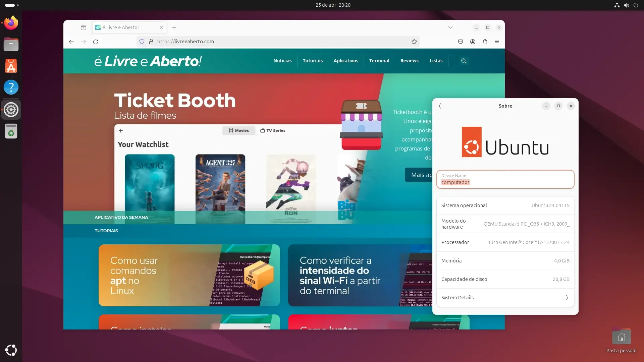
Task: Click the TUTORIAIS section heading
Action: (106, 231)
